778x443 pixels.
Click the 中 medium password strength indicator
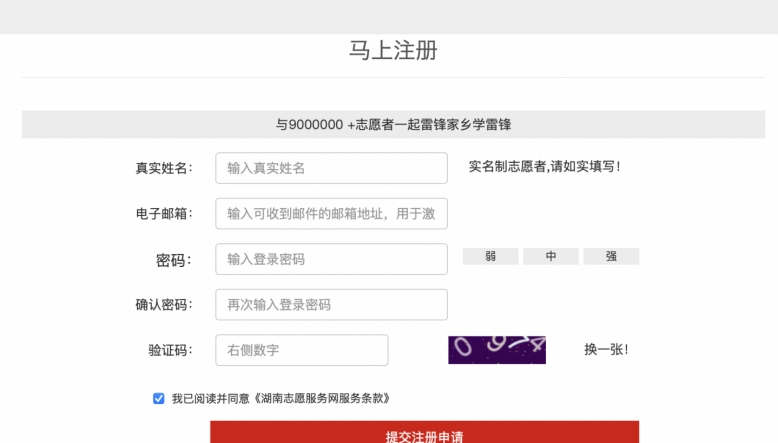tap(550, 257)
